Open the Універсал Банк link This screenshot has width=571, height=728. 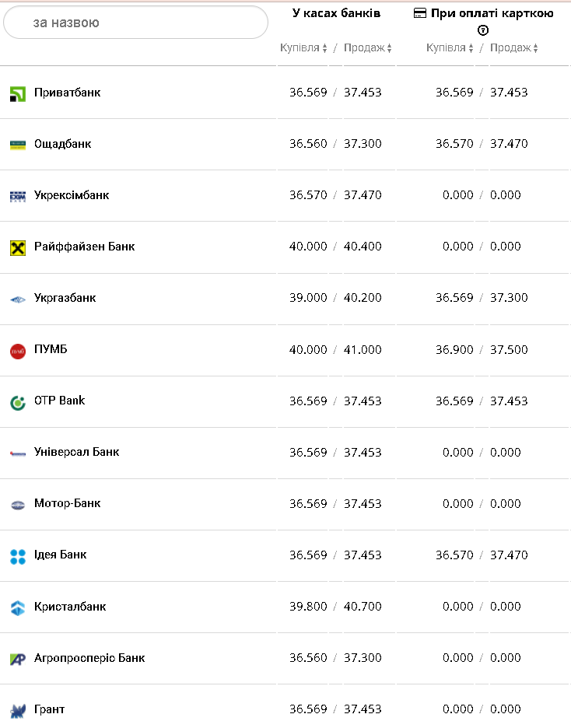[x=77, y=452]
